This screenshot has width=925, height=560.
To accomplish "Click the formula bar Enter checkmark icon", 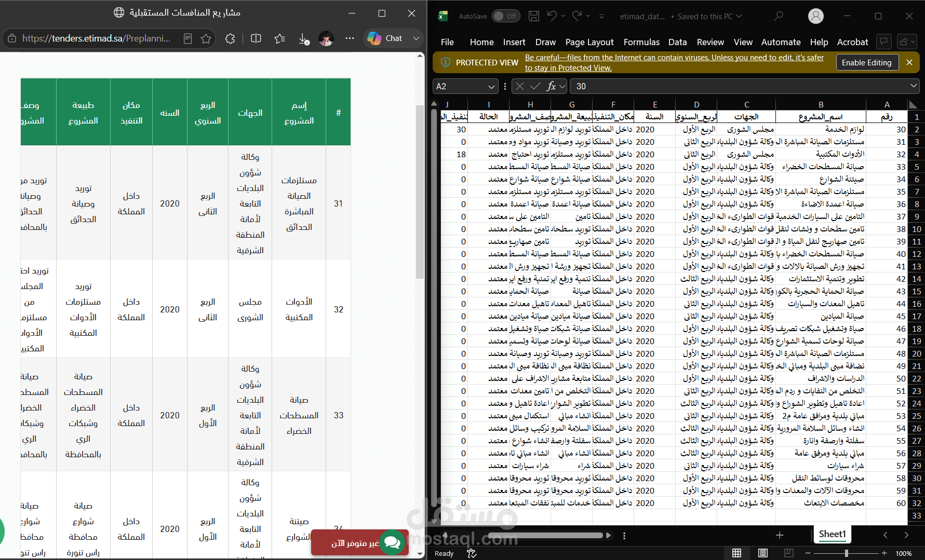I will coord(535,86).
